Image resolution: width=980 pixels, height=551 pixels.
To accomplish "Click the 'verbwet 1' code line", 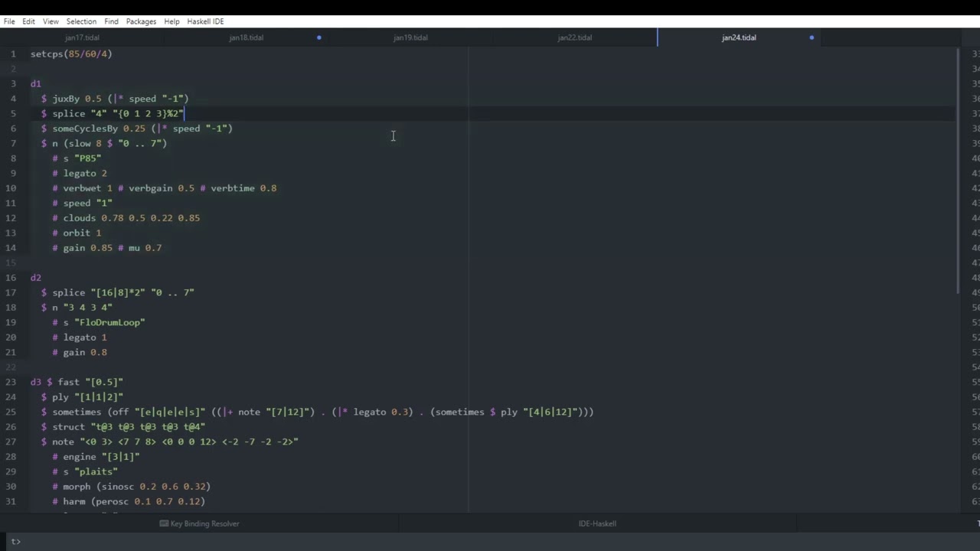I will tap(165, 188).
